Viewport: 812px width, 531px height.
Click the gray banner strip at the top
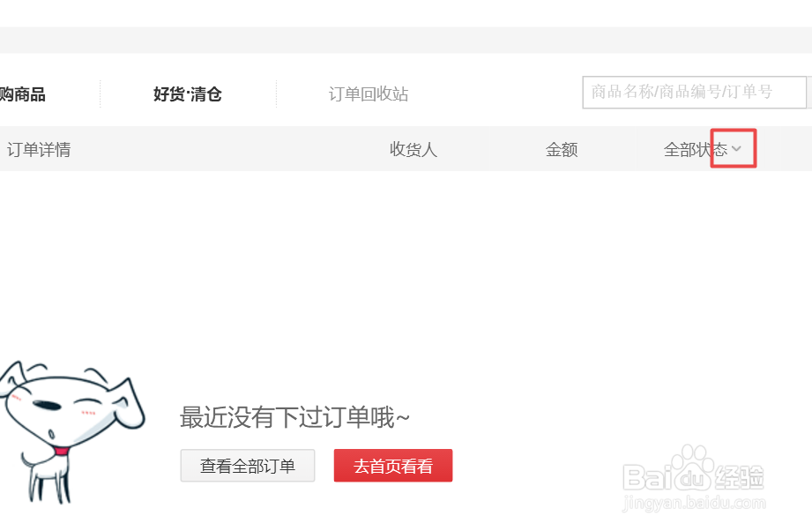click(406, 40)
